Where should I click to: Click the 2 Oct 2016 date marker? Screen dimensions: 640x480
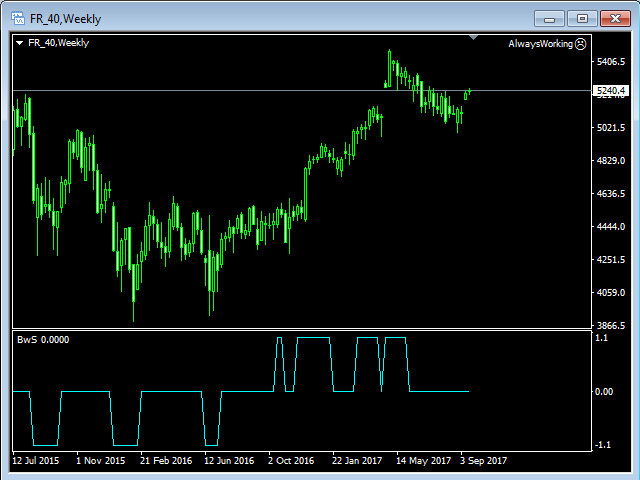point(289,461)
